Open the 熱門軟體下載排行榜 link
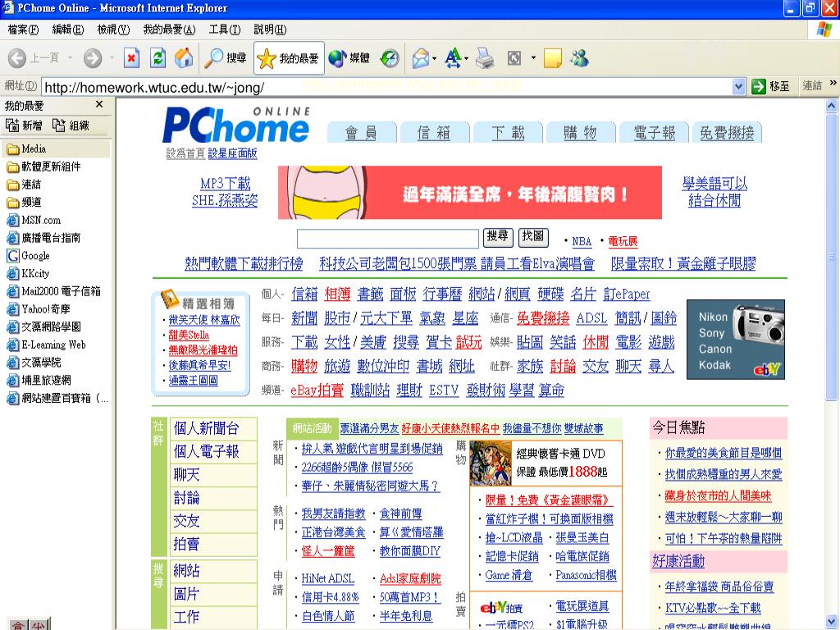 (244, 263)
